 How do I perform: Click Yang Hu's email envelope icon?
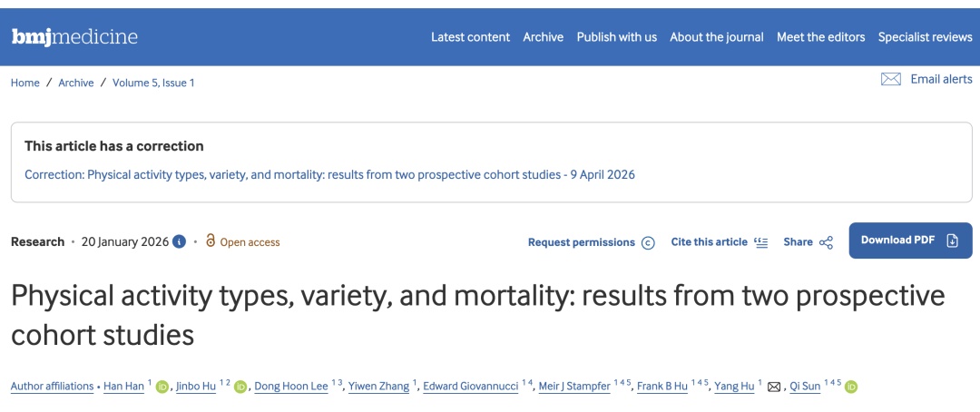coord(774,387)
